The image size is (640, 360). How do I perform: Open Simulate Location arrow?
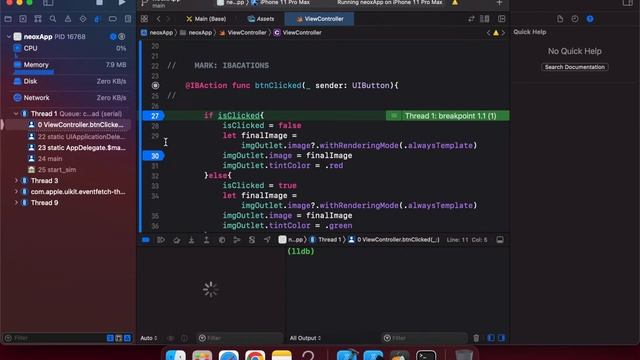[267, 240]
